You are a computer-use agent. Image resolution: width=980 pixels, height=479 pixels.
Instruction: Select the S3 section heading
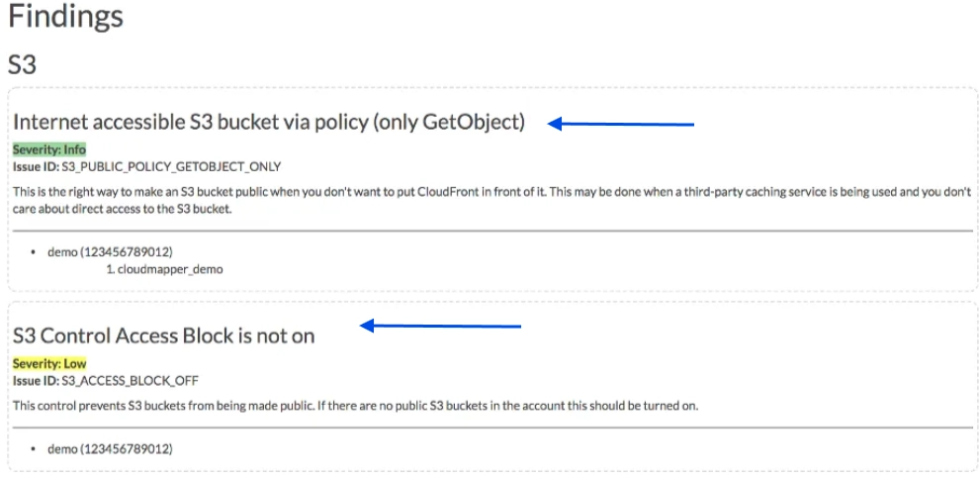point(22,65)
